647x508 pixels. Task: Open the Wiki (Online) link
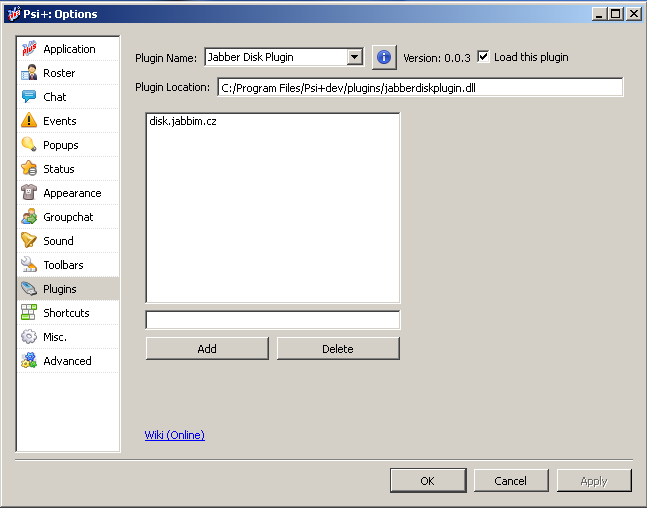tap(175, 435)
